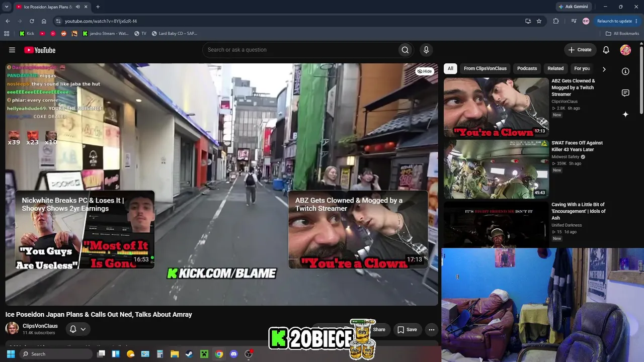
Task: Start voice search with the microphone icon
Action: (x=426, y=50)
